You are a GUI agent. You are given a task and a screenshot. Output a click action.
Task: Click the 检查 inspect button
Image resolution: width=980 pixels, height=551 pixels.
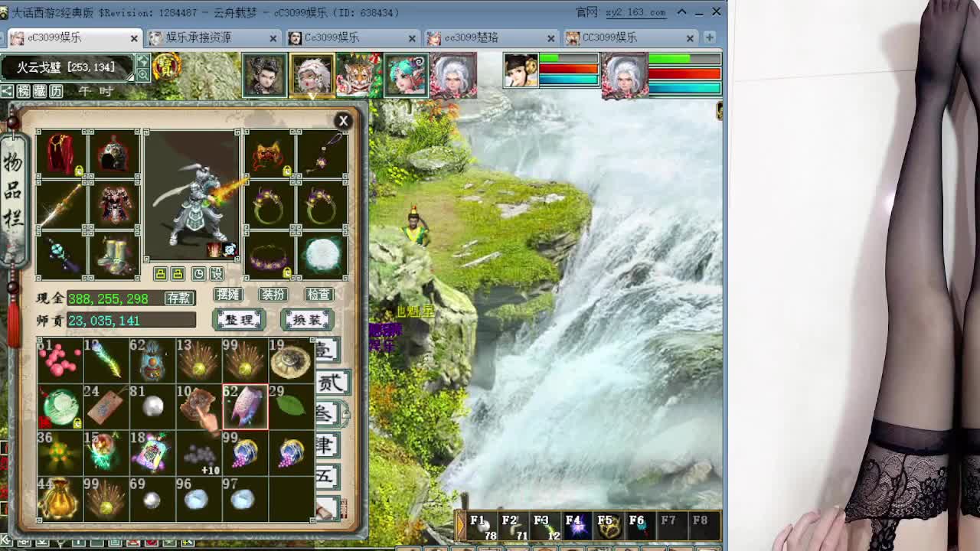pyautogui.click(x=318, y=294)
